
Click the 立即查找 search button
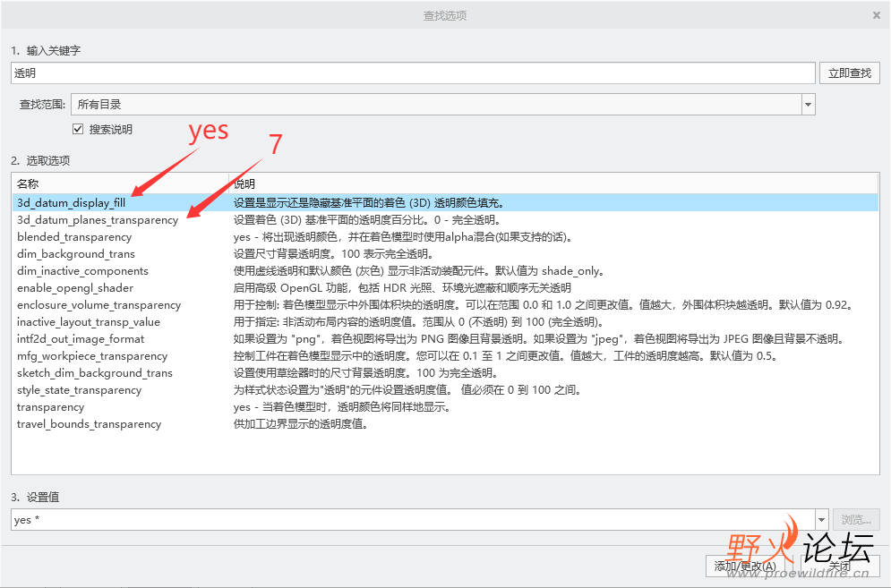tap(850, 73)
